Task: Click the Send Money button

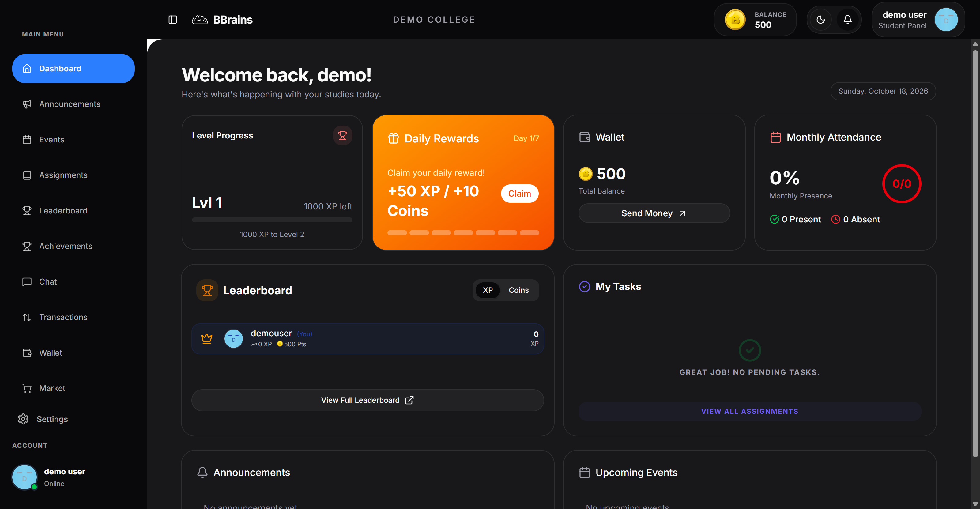Action: point(654,213)
